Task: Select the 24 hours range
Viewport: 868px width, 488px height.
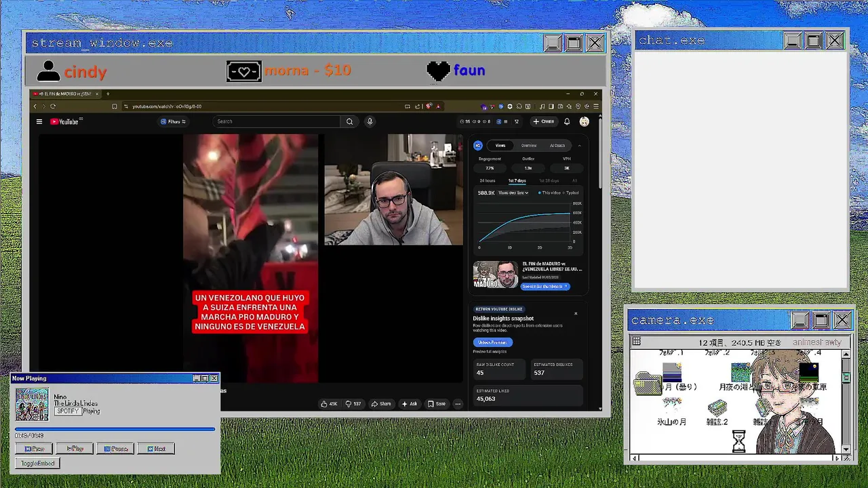Action: coord(488,181)
